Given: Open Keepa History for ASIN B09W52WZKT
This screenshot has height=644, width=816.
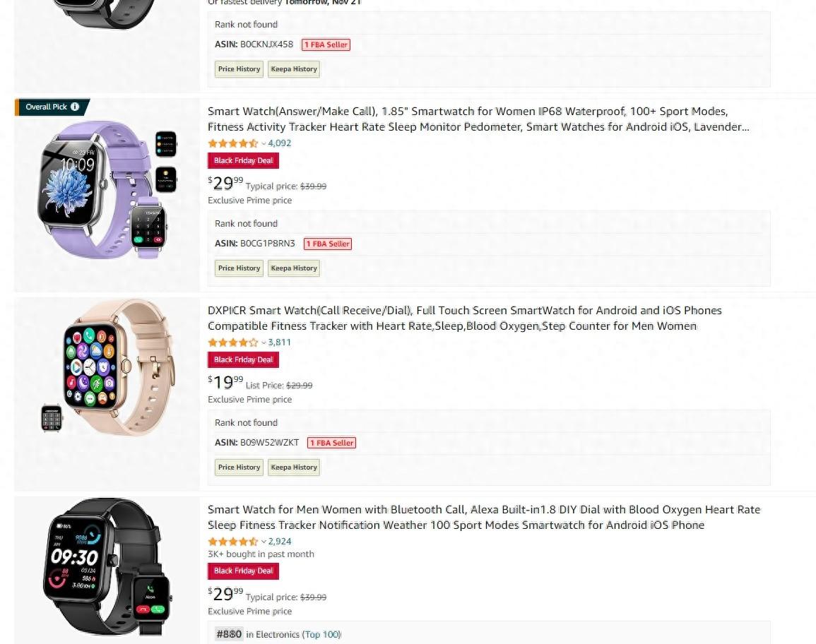Looking at the screenshot, I should point(293,467).
